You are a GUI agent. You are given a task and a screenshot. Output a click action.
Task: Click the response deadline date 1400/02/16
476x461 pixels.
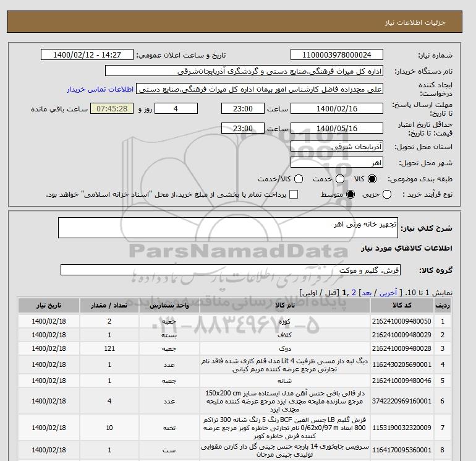pos(337,108)
